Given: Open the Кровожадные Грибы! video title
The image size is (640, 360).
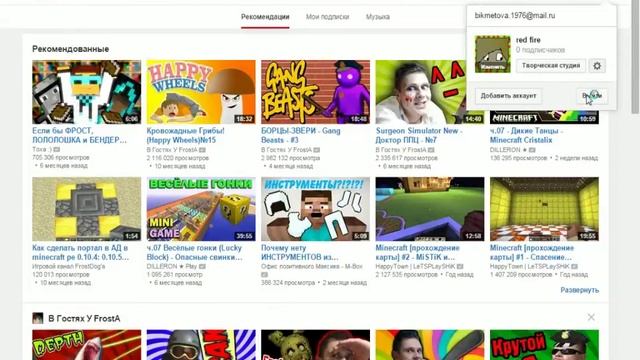Looking at the screenshot, I should [x=185, y=136].
